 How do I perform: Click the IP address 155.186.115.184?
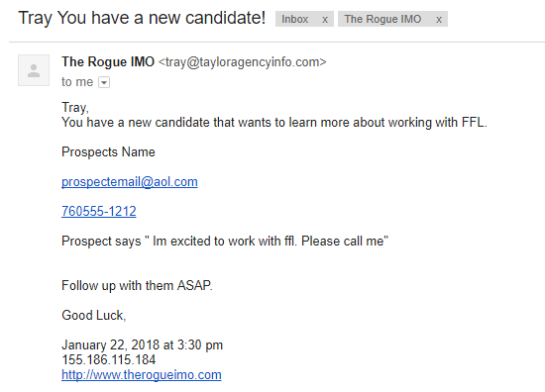108,359
